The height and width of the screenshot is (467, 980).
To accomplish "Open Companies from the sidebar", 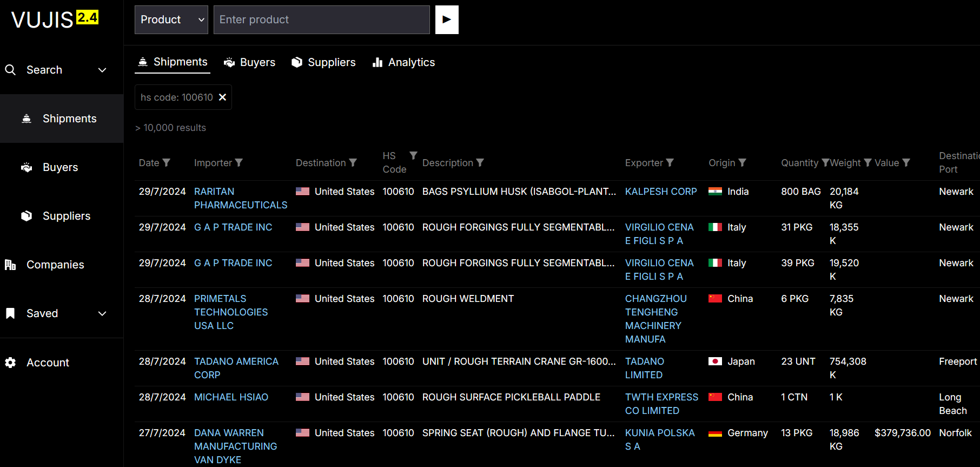I will tap(55, 265).
